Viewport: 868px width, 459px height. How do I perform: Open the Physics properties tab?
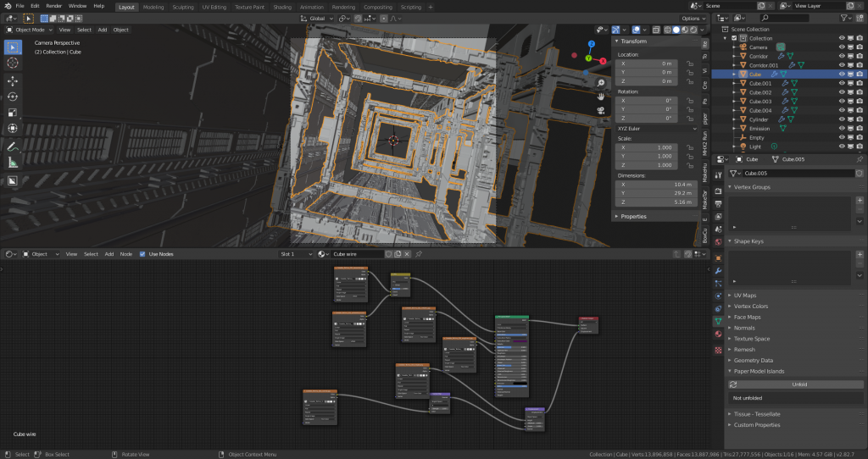pyautogui.click(x=718, y=296)
